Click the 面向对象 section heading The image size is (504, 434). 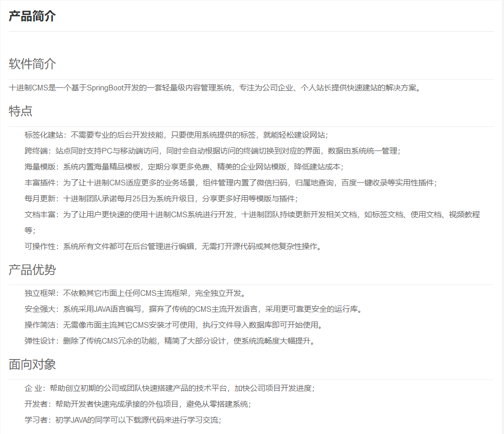pyautogui.click(x=32, y=365)
